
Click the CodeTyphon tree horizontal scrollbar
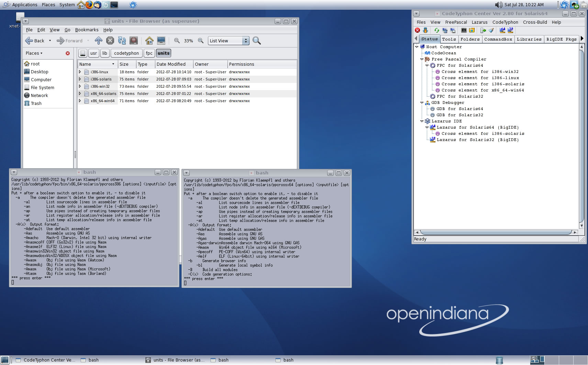[496, 233]
